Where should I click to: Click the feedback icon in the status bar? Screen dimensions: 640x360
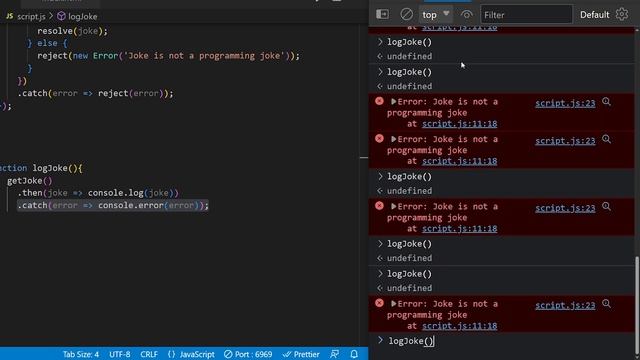pos(334,354)
